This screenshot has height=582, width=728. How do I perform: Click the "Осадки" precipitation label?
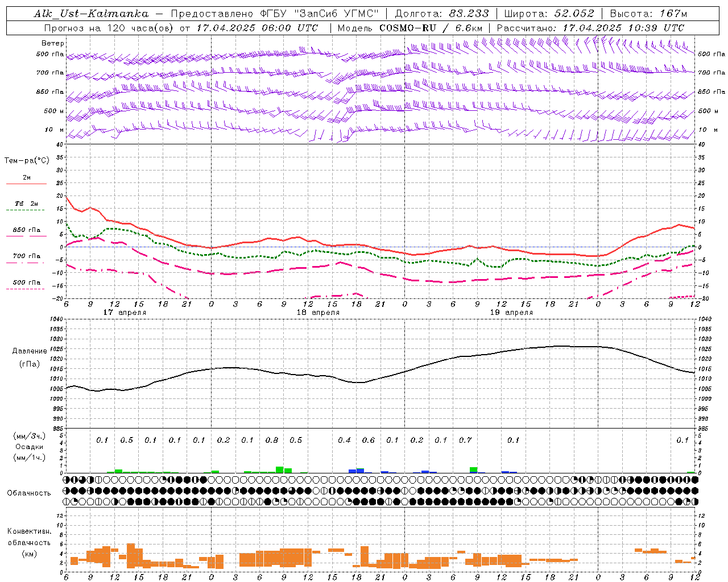click(29, 447)
